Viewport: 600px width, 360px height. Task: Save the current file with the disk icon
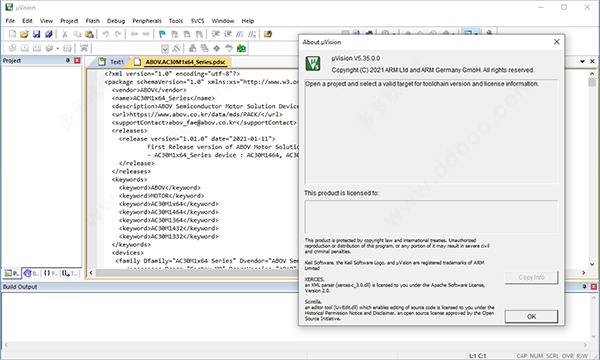[36, 34]
